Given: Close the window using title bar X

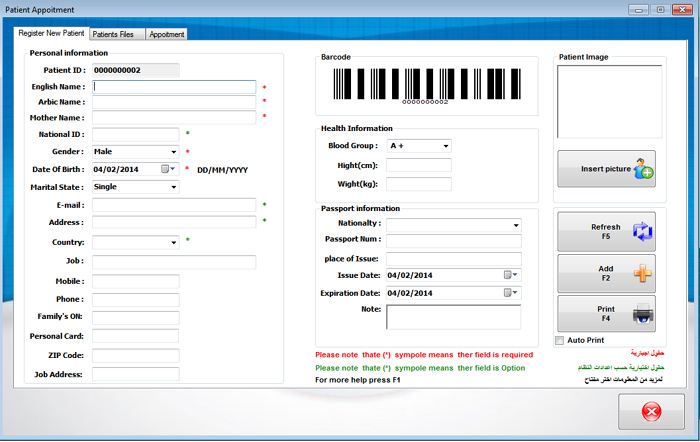Looking at the screenshot, I should [x=682, y=9].
